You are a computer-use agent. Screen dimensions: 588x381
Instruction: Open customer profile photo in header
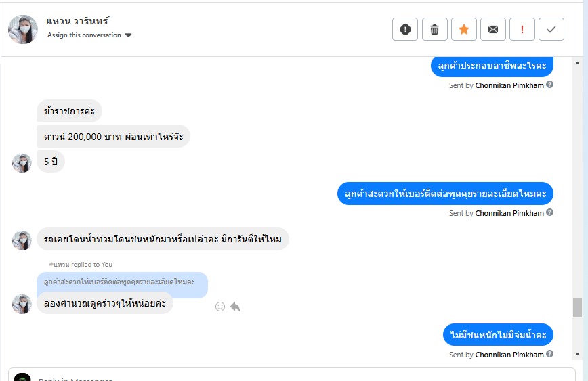(x=23, y=29)
